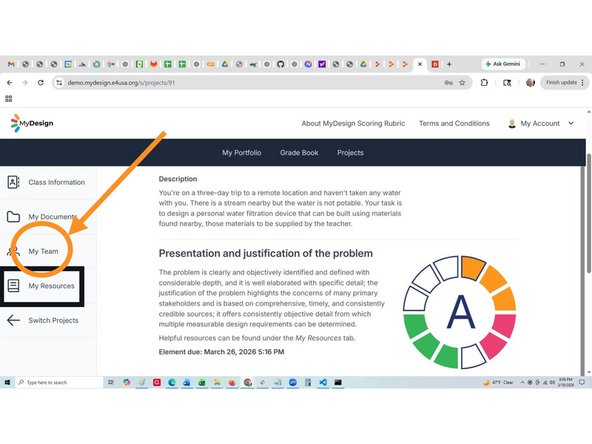
Task: Click the taskbar clock and date
Action: click(x=566, y=382)
